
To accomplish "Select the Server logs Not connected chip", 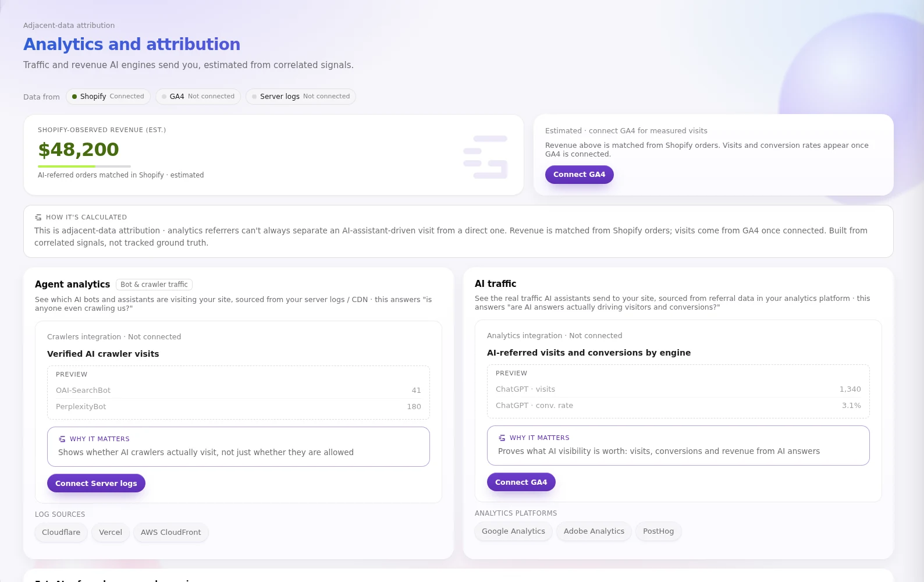I will pos(301,97).
